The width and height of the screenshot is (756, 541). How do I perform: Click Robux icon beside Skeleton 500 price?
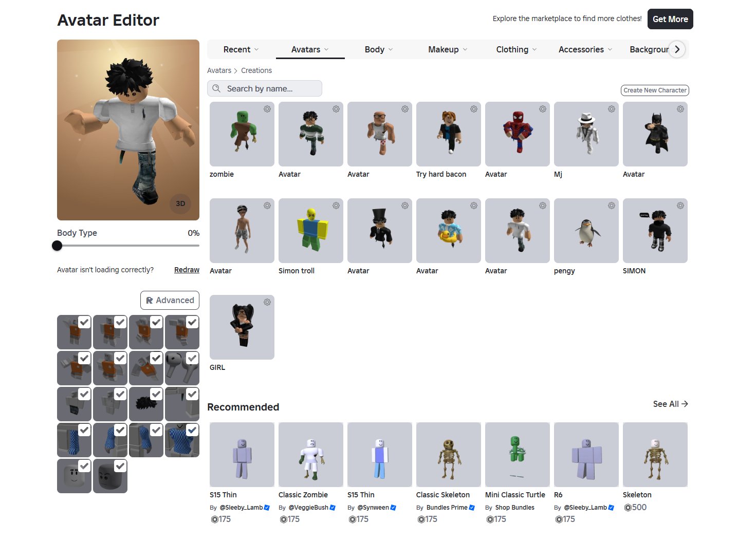(x=628, y=508)
